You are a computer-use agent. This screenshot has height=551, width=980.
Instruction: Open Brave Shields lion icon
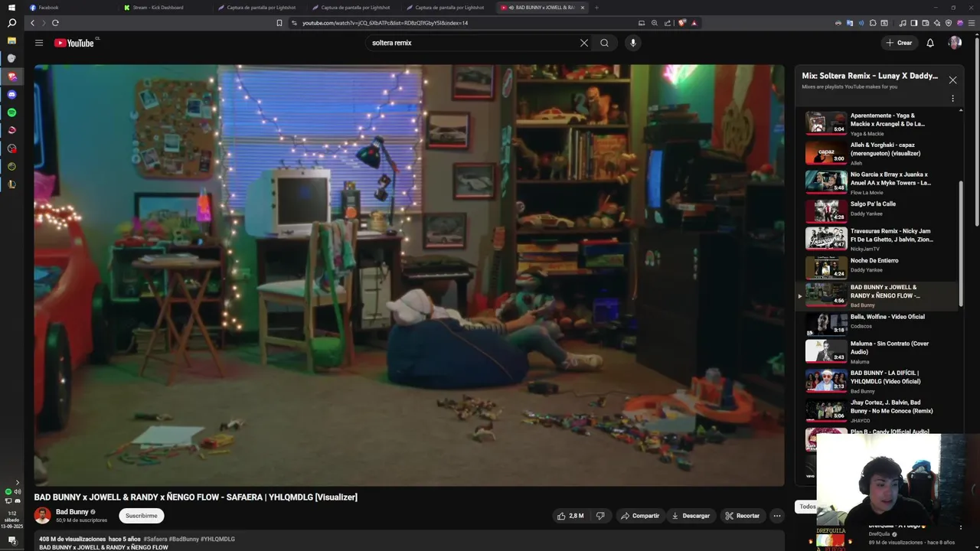[682, 23]
